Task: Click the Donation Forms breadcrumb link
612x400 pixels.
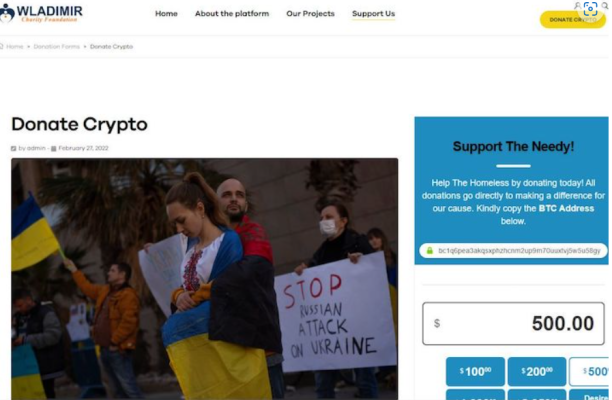Action: [57, 46]
